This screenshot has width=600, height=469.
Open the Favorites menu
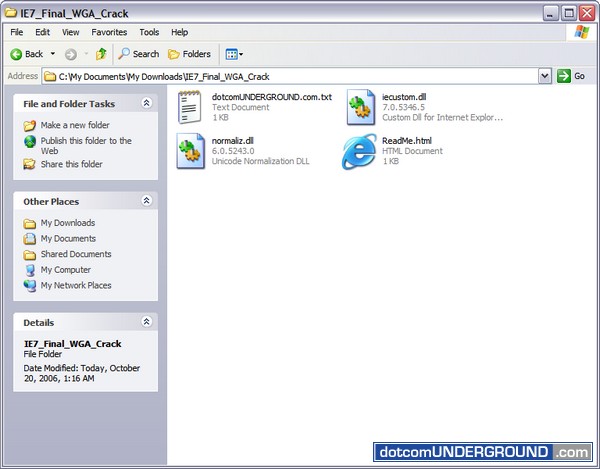109,32
